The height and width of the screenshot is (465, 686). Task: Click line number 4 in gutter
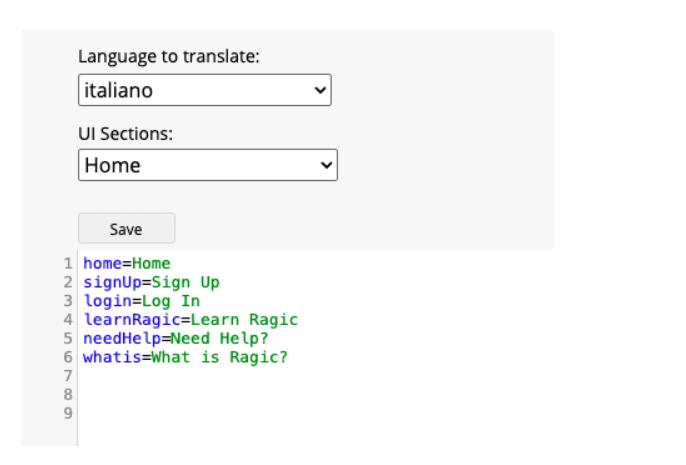click(68, 320)
